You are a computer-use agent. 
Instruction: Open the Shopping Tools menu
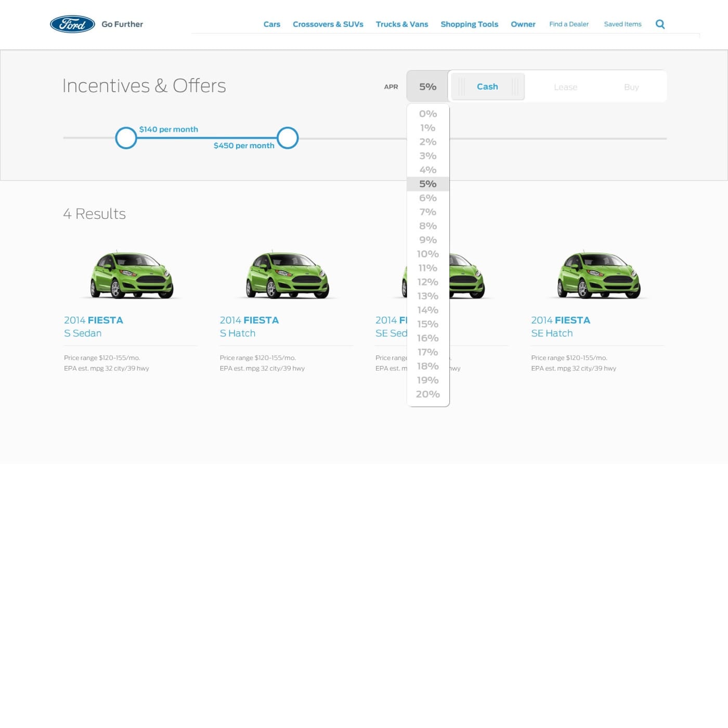[469, 24]
